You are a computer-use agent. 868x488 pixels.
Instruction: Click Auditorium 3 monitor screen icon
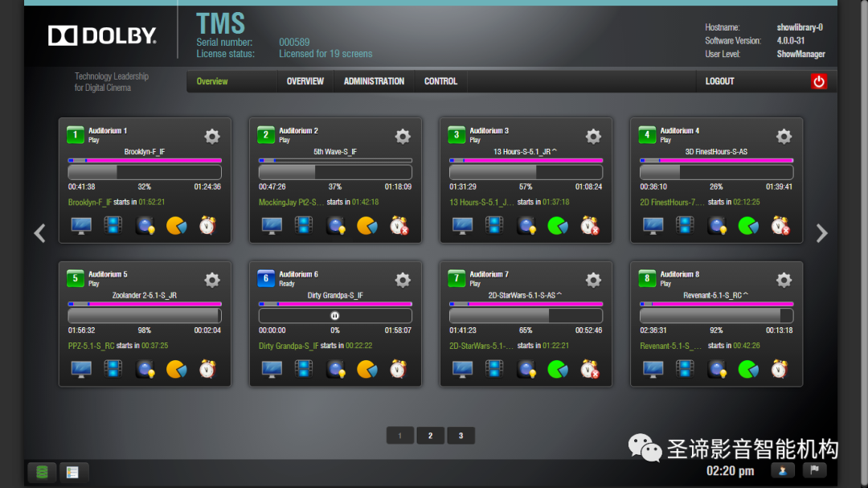point(462,225)
